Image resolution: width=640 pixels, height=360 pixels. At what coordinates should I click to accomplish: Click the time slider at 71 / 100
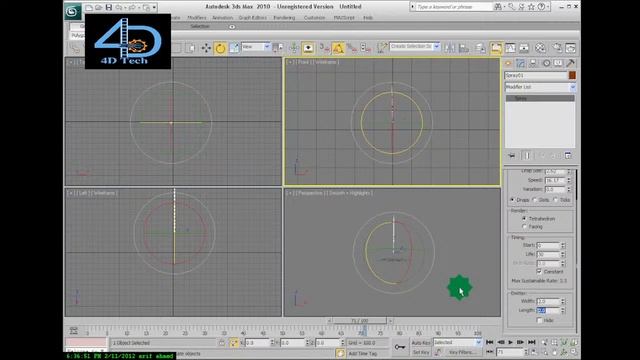(x=359, y=321)
